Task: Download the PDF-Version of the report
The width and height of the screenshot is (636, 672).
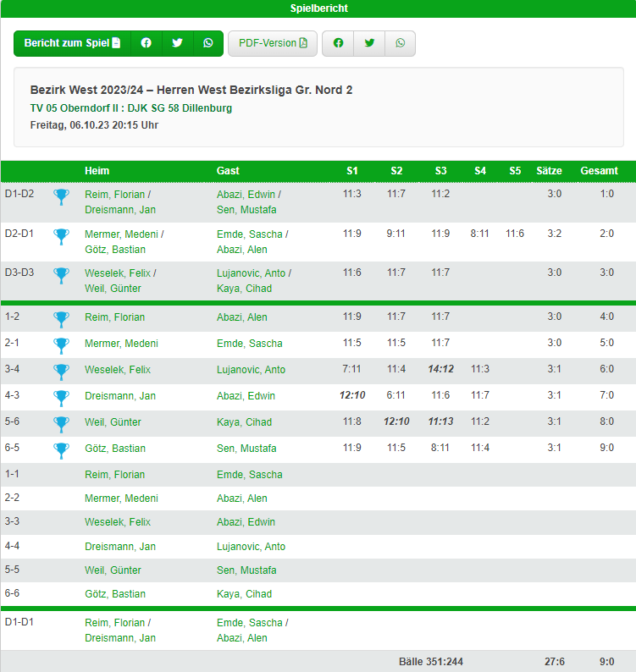Action: 273,43
